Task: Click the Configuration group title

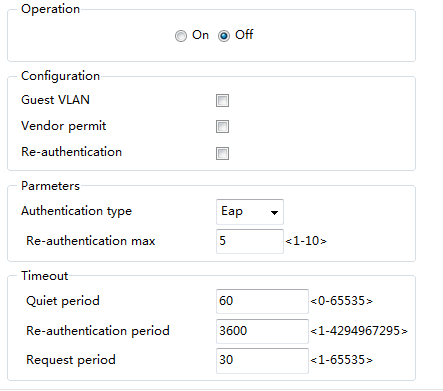Action: click(60, 76)
